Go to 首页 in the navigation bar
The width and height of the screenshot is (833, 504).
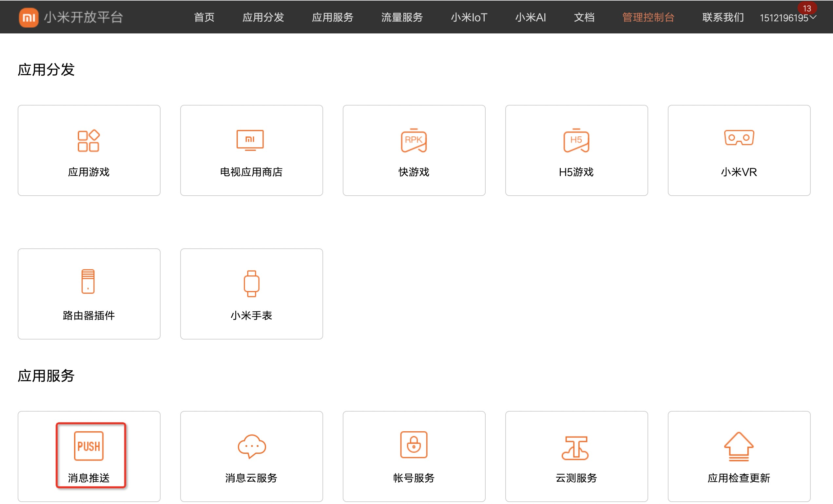204,17
